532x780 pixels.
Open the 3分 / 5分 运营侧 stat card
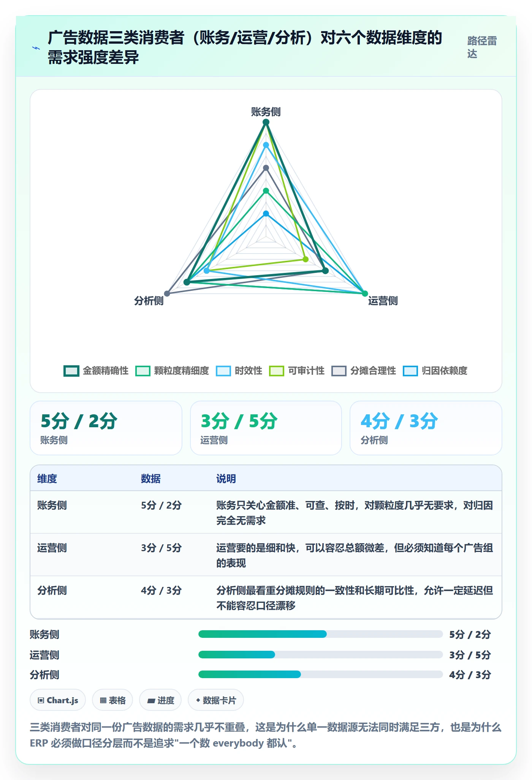pos(266,428)
